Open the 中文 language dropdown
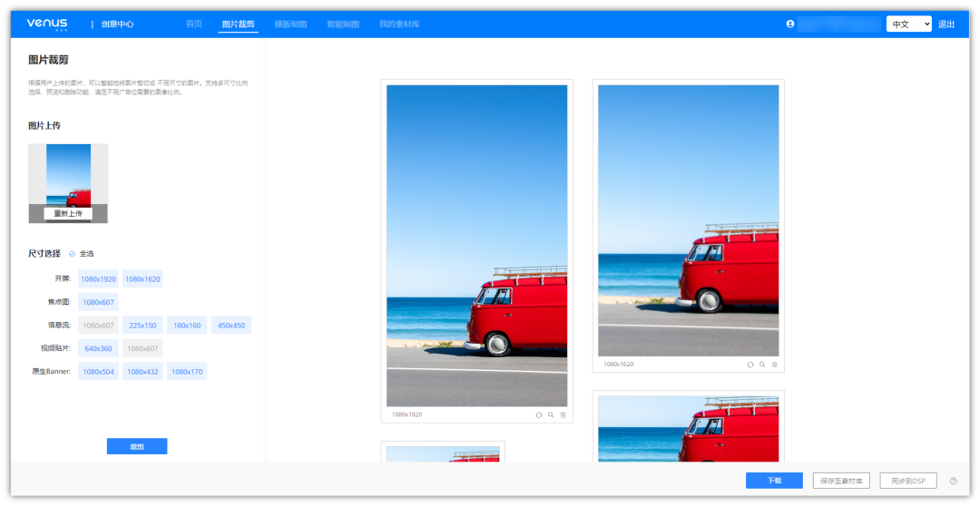Image resolution: width=980 pixels, height=506 pixels. pyautogui.click(x=908, y=24)
